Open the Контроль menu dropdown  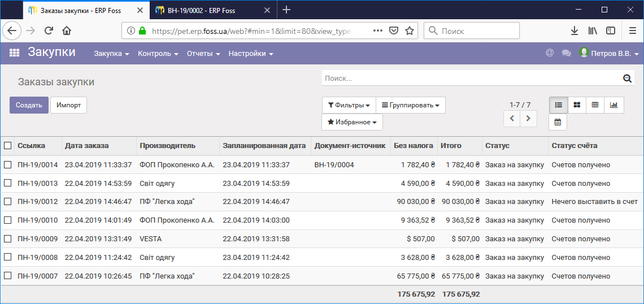pyautogui.click(x=158, y=54)
